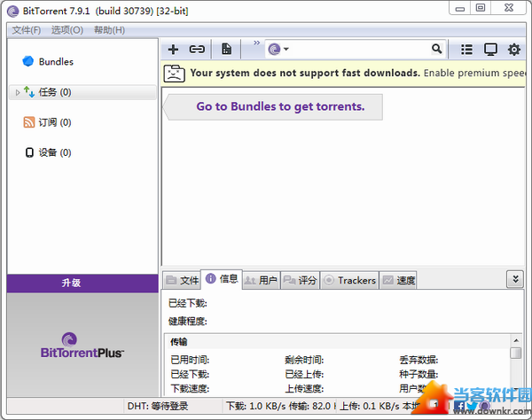Open Preferences gear icon
The height and width of the screenshot is (420, 532).
point(514,50)
